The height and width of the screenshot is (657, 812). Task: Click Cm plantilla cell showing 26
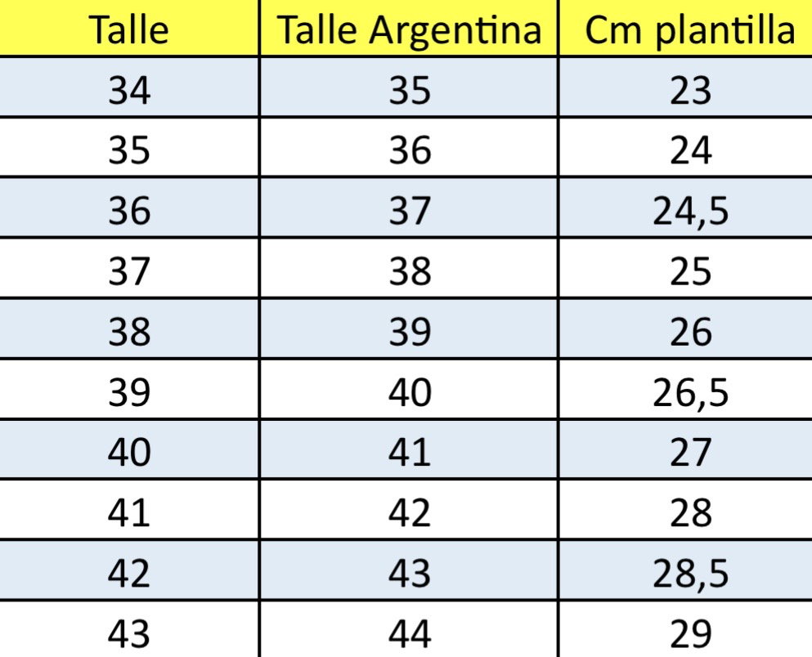[x=685, y=328]
